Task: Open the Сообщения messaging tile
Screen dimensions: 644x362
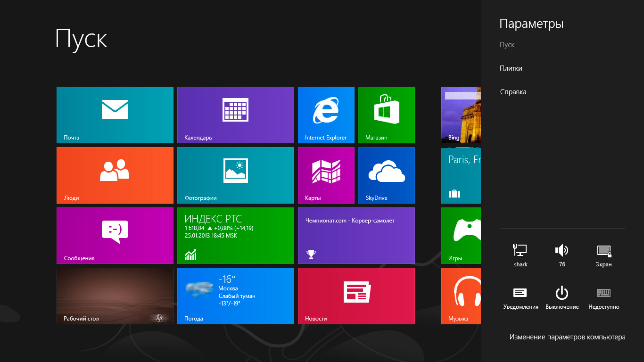Action: 115,235
